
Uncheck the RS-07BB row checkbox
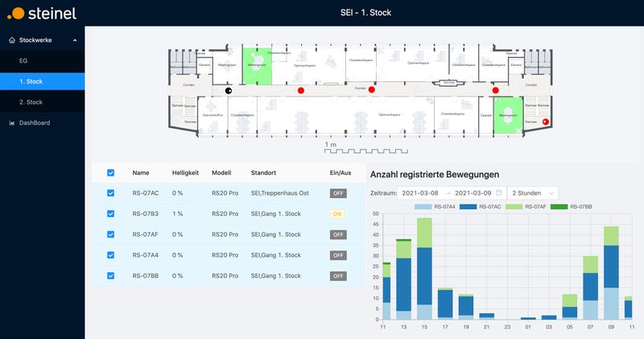click(x=110, y=275)
